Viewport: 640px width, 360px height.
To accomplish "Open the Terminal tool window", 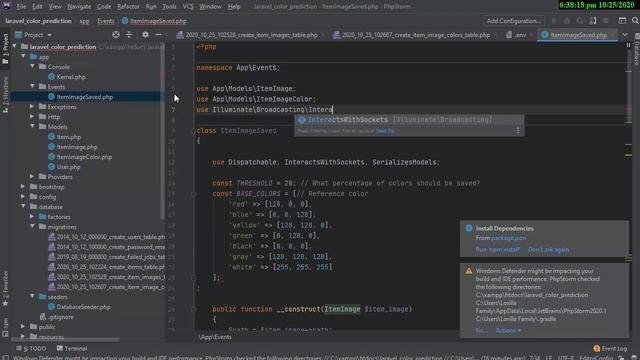I will coord(72,349).
